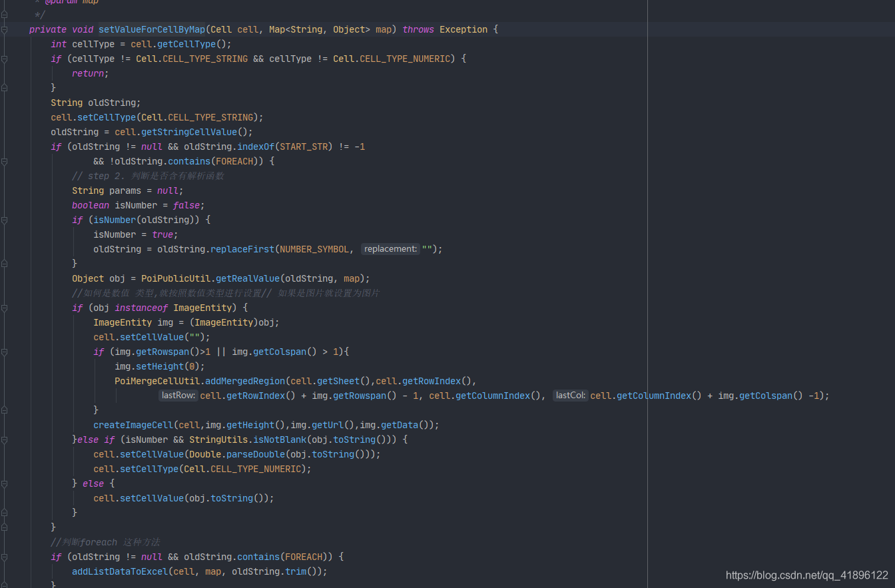895x588 pixels.
Task: Click the START_STR constant
Action: click(x=304, y=147)
